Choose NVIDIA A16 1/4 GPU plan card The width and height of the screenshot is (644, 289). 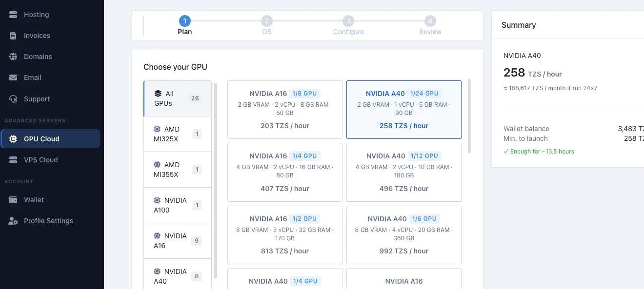285,172
